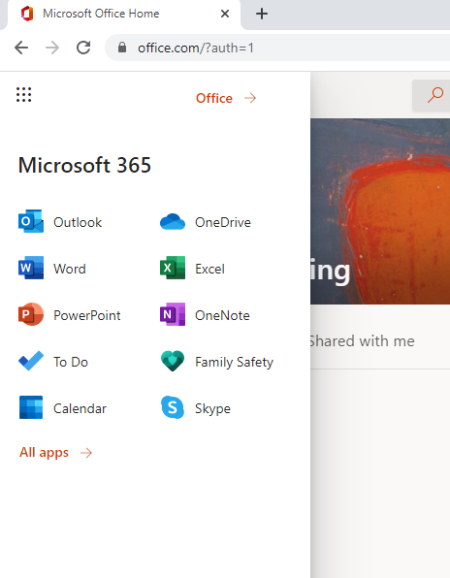Click the Microsoft 365 heading
The height and width of the screenshot is (578, 450).
pyautogui.click(x=84, y=165)
